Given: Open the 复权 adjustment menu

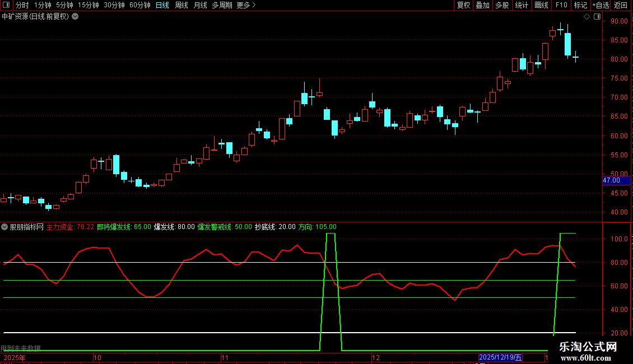Looking at the screenshot, I should coord(463,5).
